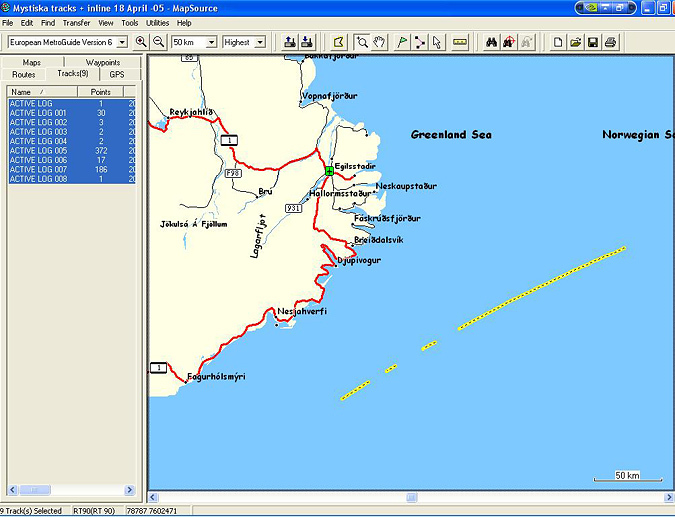Click the Open folder icon
Viewport: 675px width, 517px height.
click(x=576, y=42)
